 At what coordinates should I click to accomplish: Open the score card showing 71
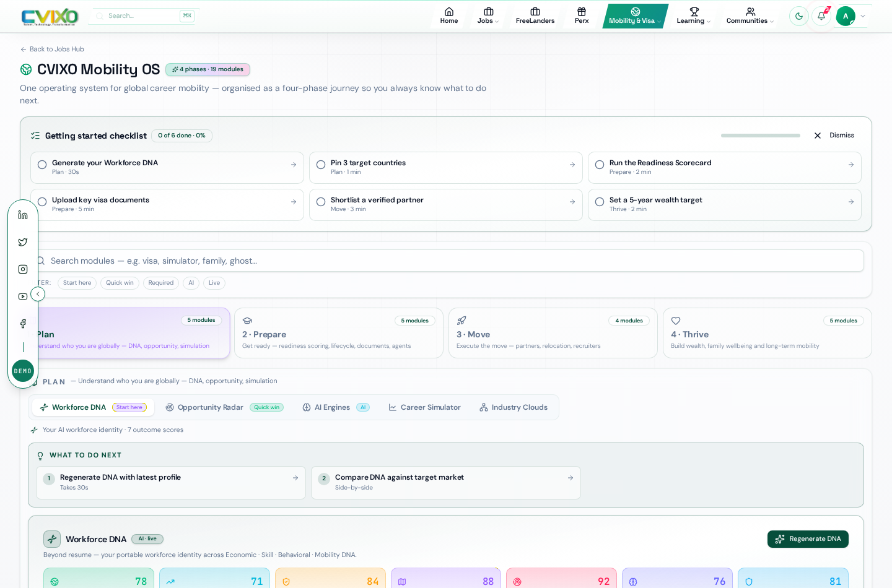214,578
